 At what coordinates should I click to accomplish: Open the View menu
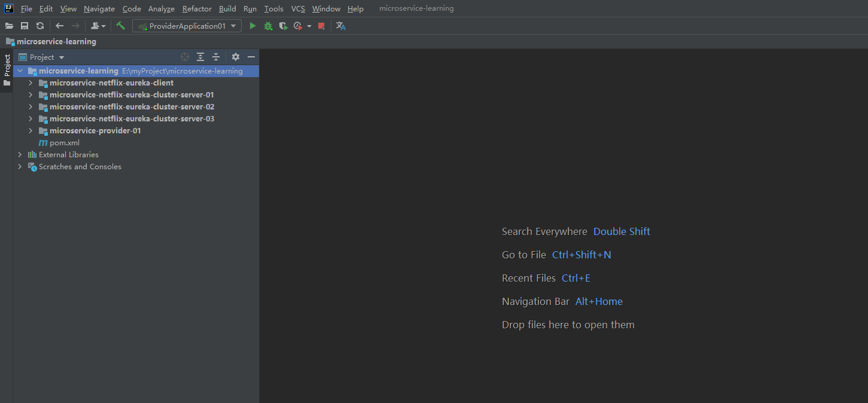pyautogui.click(x=68, y=8)
